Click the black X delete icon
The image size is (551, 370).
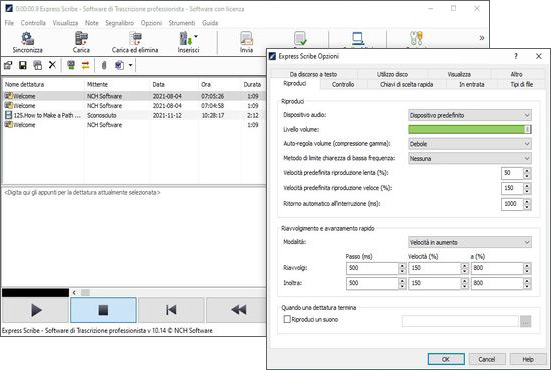tap(52, 65)
